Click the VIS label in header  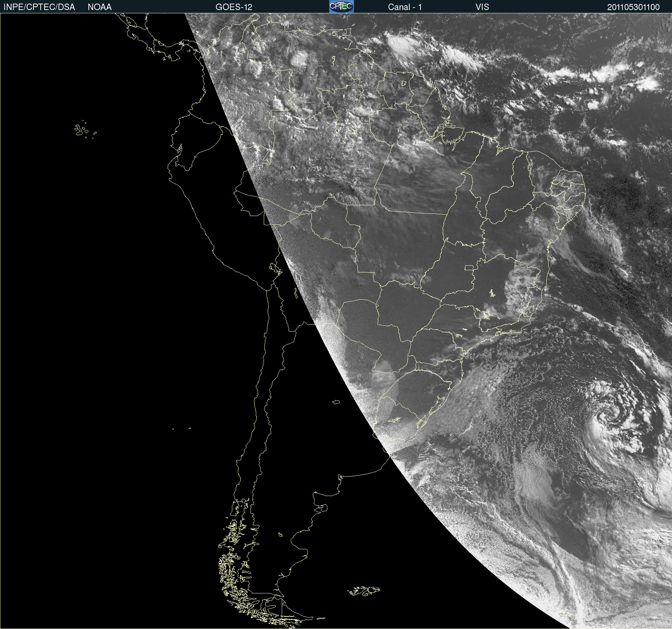point(482,7)
